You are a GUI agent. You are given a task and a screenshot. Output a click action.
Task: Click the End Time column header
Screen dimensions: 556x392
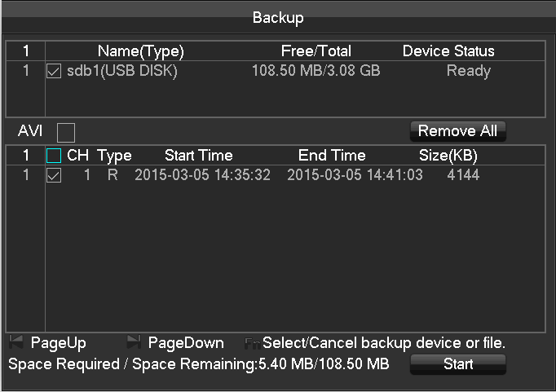[332, 155]
